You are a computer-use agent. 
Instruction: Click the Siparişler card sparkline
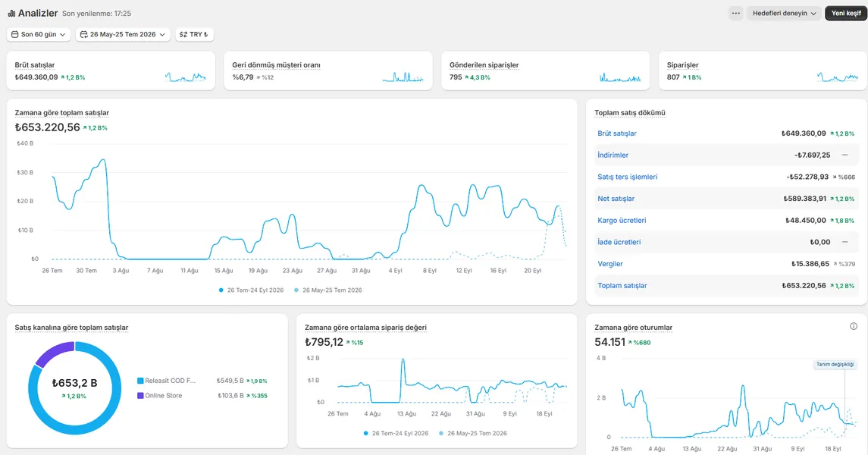click(x=838, y=77)
